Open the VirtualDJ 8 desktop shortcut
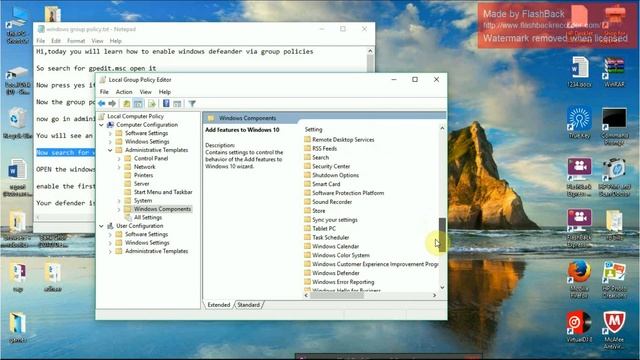This screenshot has width=640, height=360. click(579, 327)
